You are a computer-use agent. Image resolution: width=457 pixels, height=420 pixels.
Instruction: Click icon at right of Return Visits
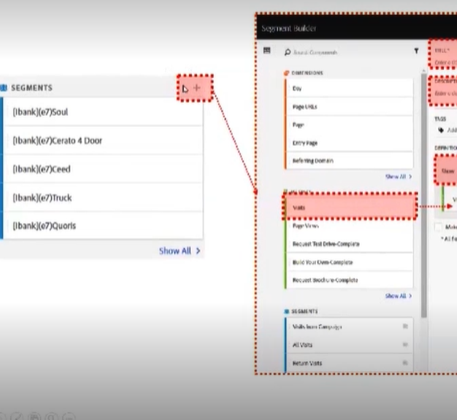405,363
